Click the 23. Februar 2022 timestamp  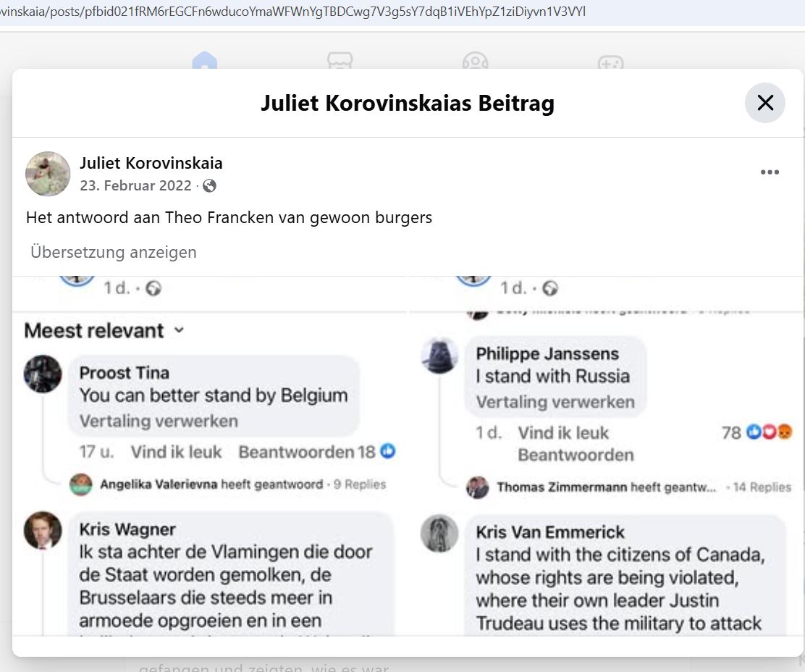tap(135, 185)
